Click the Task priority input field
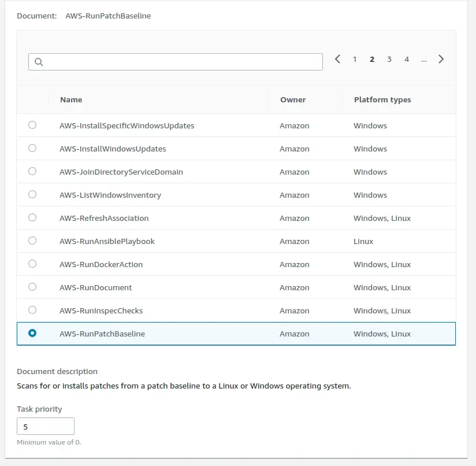Image resolution: width=476 pixels, height=466 pixels. [46, 427]
